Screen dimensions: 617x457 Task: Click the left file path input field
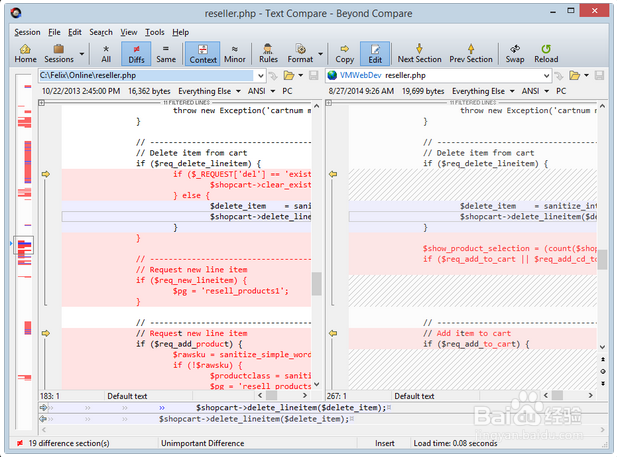(x=146, y=75)
